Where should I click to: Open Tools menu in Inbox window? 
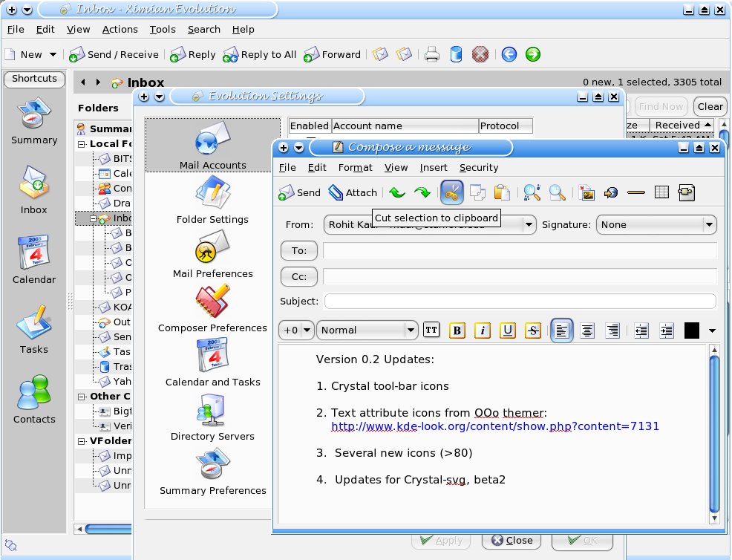(163, 30)
